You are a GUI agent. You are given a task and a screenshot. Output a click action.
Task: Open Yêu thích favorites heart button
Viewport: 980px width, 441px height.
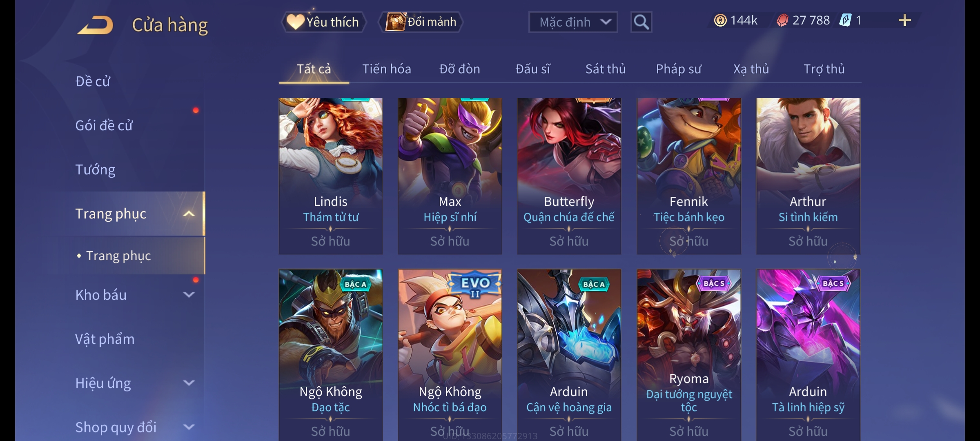323,22
